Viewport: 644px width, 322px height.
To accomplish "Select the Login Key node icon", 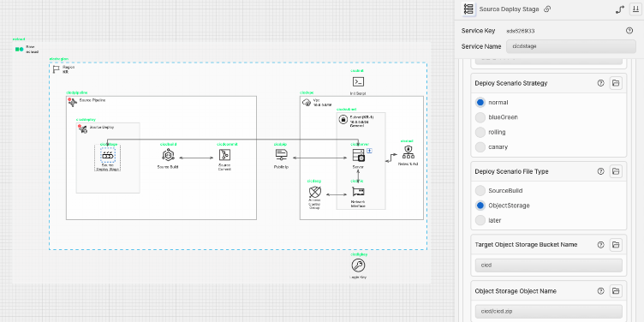I will [358, 265].
